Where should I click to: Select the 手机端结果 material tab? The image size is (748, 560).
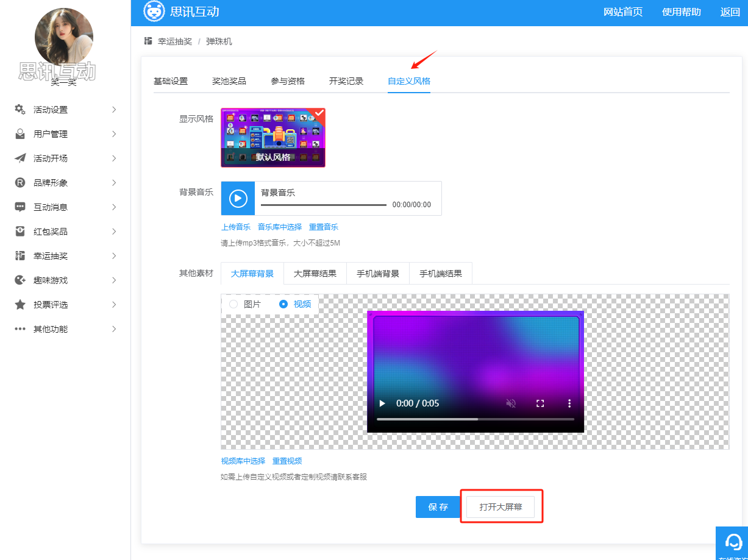click(441, 274)
